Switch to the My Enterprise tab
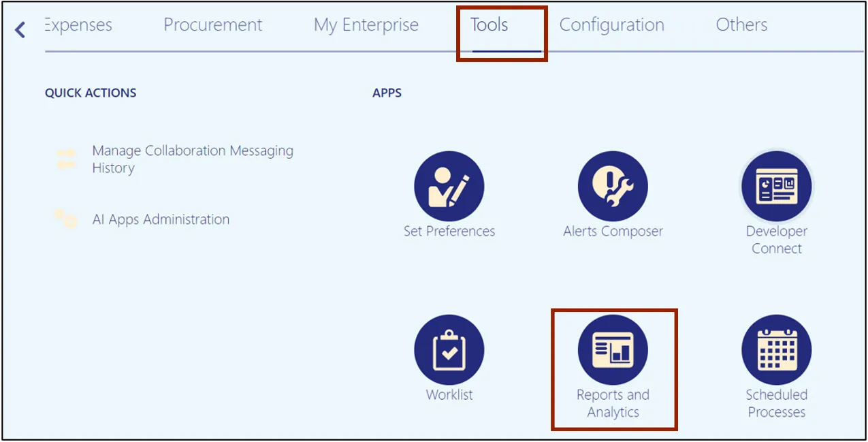The image size is (868, 442). (x=366, y=25)
